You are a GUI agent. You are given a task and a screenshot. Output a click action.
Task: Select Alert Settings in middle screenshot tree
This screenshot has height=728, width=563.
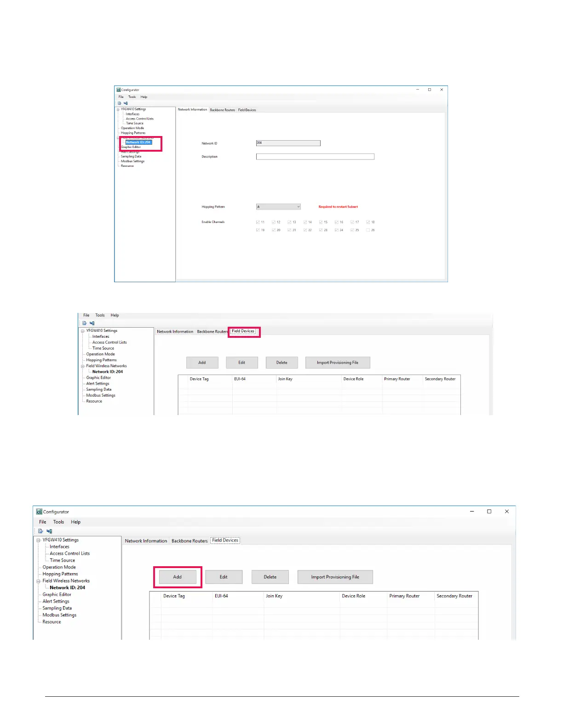[98, 384]
